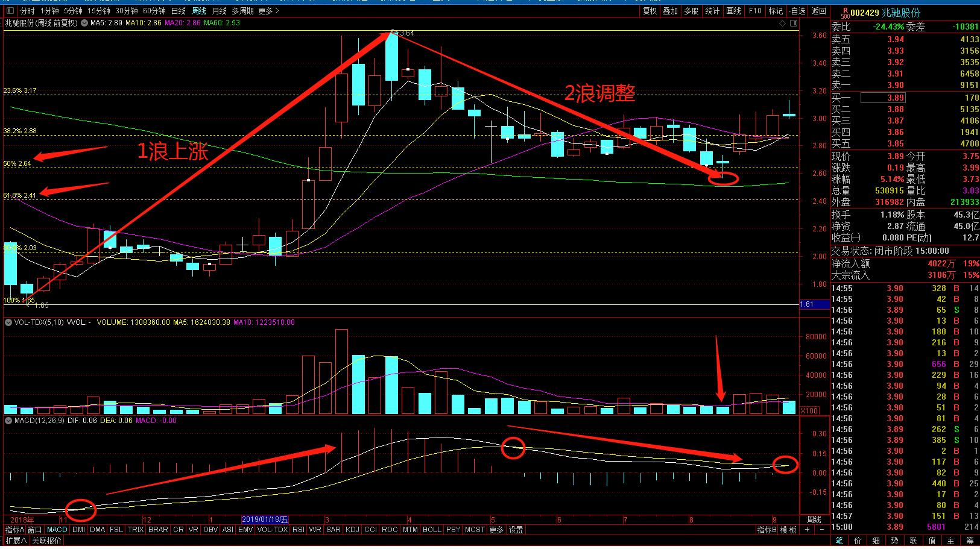Select the KDJ indicator tab

click(x=353, y=530)
